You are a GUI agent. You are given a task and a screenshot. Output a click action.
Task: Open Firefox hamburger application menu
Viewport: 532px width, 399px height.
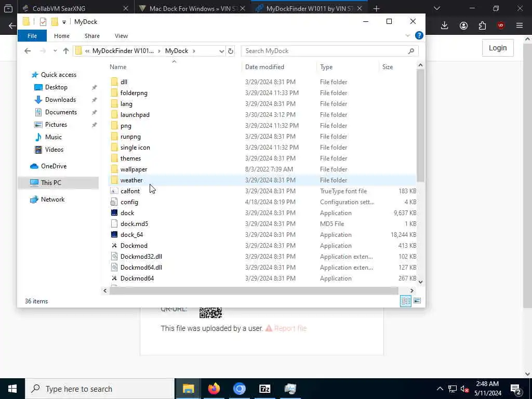[x=520, y=25]
